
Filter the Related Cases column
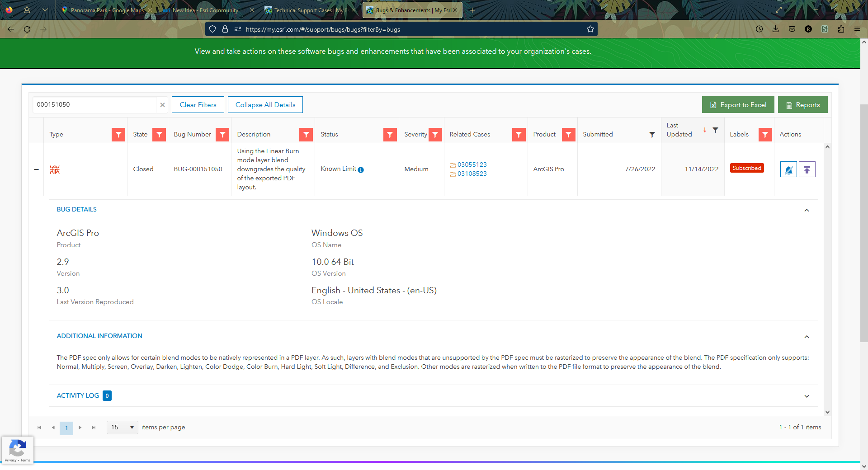(519, 135)
